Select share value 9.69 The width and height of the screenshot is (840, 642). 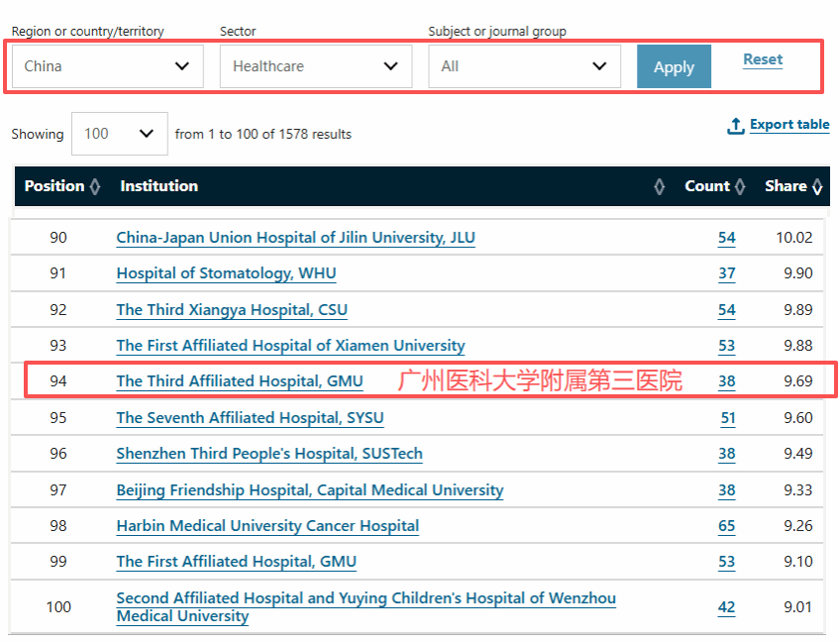[x=798, y=381]
